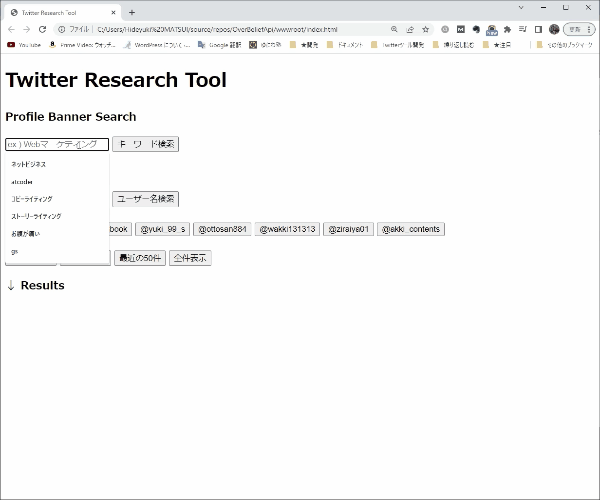Viewport: 600px width, 500px height.
Task: Click the zoom magnifier icon in address bar
Action: coord(395,29)
